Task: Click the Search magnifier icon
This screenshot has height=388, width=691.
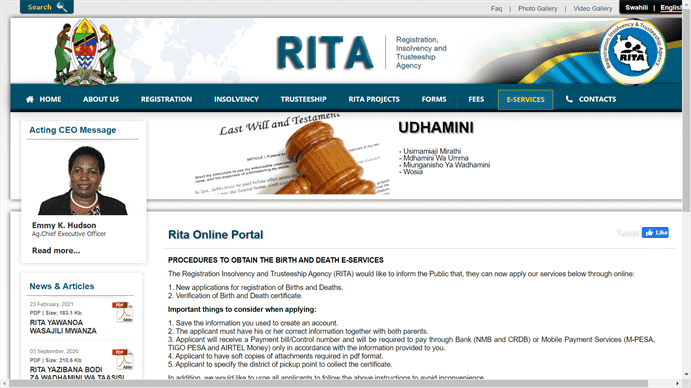Action: click(62, 7)
